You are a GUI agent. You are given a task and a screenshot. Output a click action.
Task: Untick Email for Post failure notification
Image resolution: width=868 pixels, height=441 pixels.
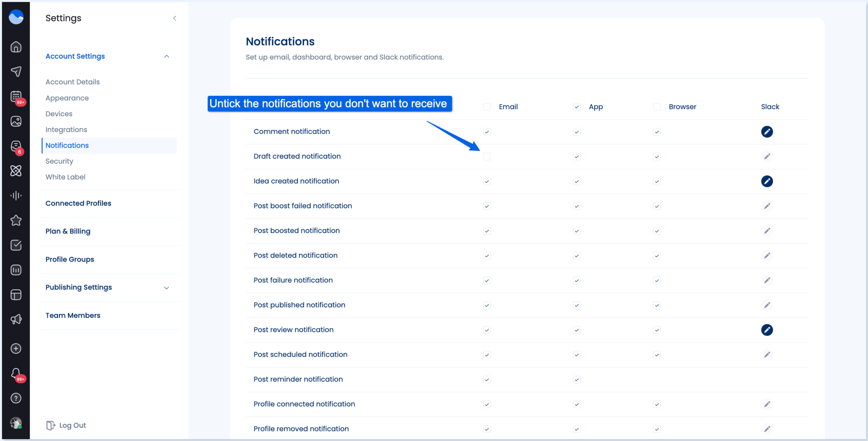coord(487,280)
